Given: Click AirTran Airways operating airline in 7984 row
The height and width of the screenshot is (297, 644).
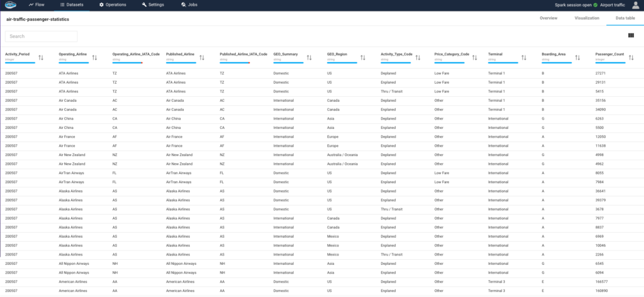Looking at the screenshot, I should (x=72, y=182).
